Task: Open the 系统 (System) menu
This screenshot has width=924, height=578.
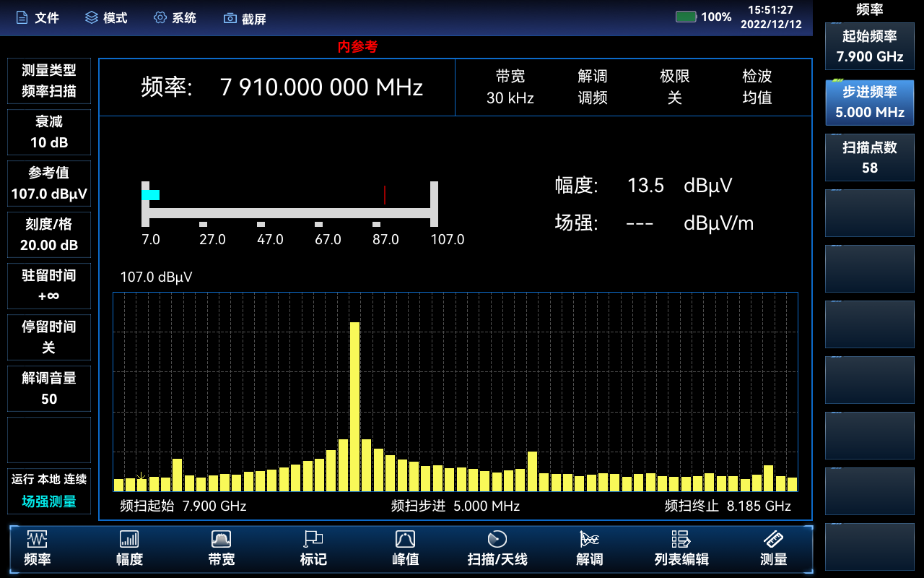Action: [x=175, y=18]
